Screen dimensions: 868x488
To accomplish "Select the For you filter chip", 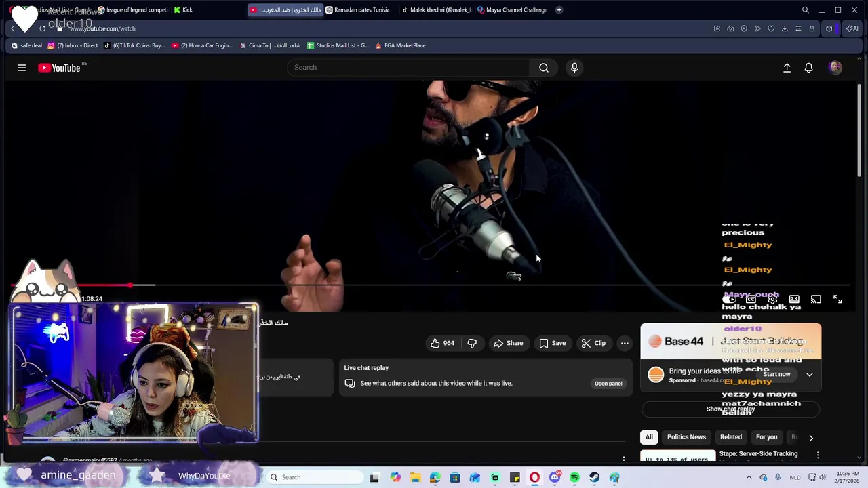I will (x=766, y=437).
